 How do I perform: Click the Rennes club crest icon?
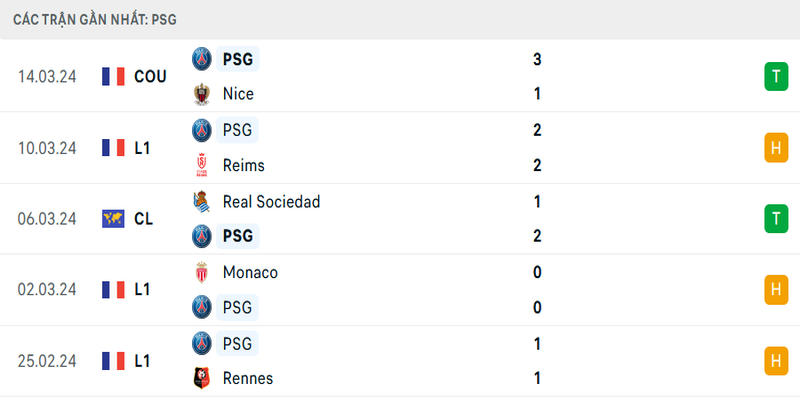202,378
